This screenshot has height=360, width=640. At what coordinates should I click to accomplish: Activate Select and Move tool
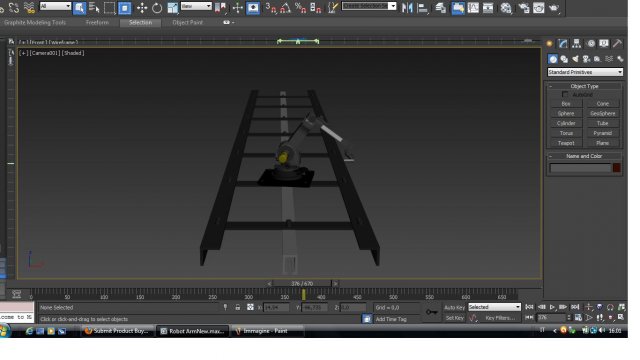[142, 8]
